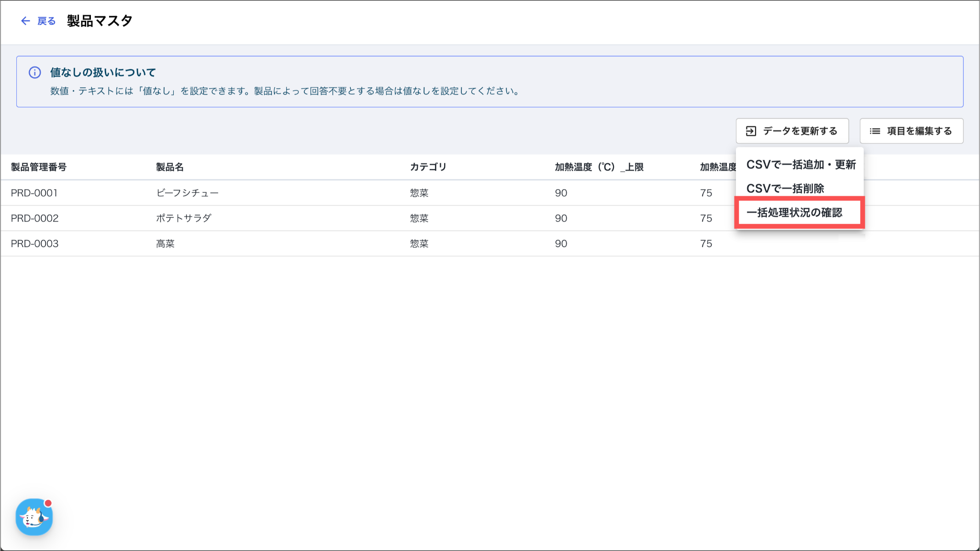This screenshot has width=980, height=551.
Task: Select 一括処理状況の確認 menu entry
Action: tap(794, 213)
